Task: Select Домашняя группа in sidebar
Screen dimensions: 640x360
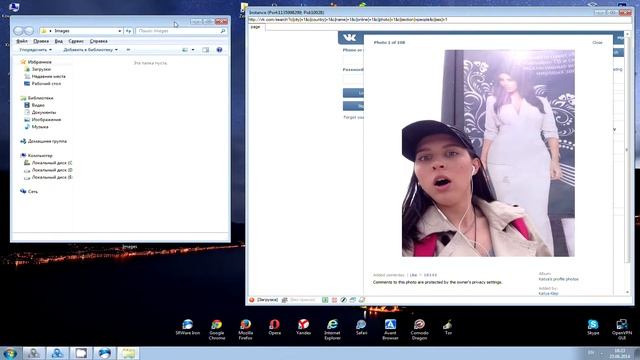Action: click(x=47, y=141)
